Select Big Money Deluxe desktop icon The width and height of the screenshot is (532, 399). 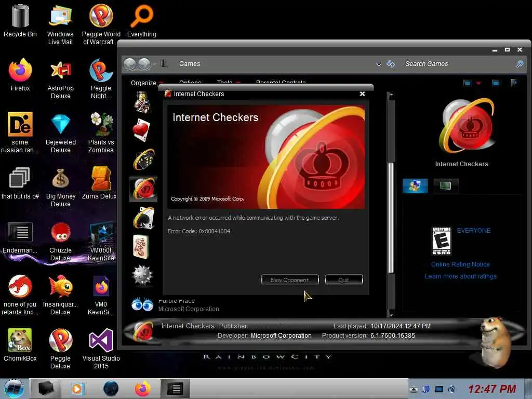coord(61,187)
